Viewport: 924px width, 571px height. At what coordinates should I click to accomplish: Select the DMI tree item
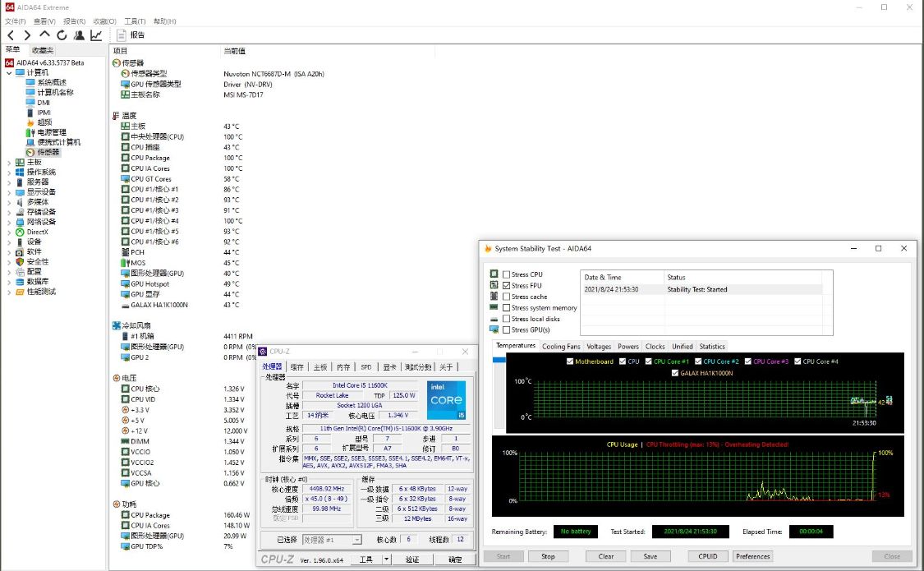(44, 103)
